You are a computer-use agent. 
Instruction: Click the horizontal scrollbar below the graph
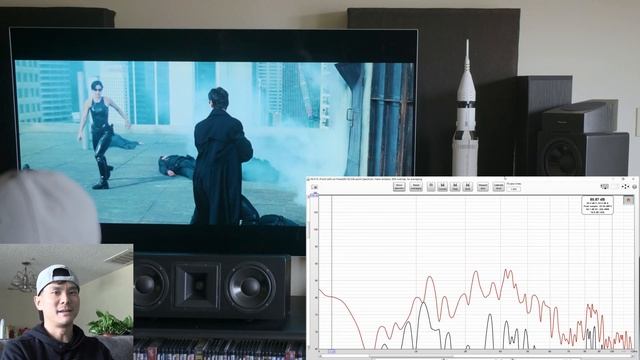click(478, 356)
